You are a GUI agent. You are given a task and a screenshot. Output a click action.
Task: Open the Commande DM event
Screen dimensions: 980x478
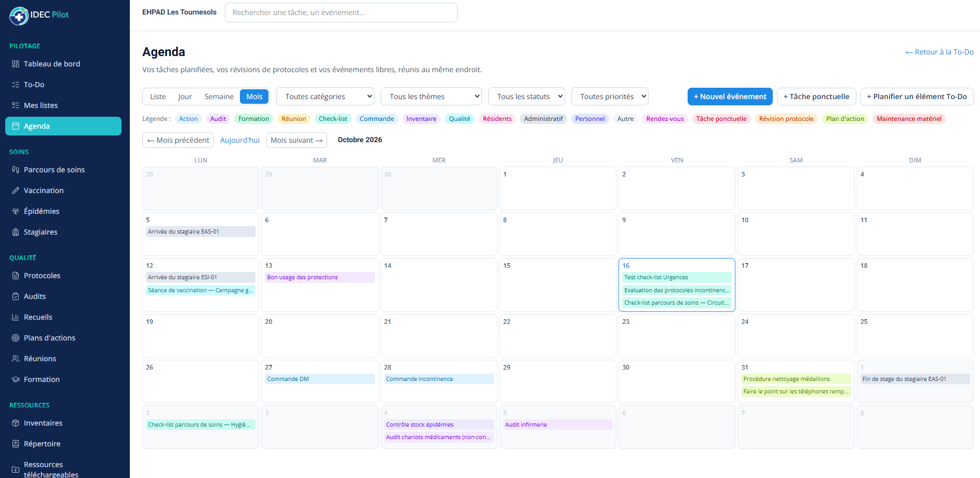[x=320, y=379]
